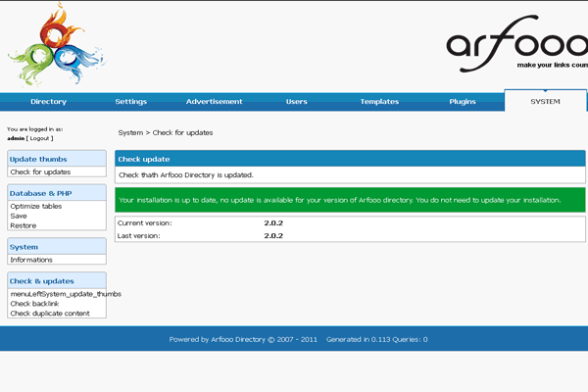Viewport: 588px width, 392px height.
Task: Select the Plugins tab
Action: coord(463,102)
